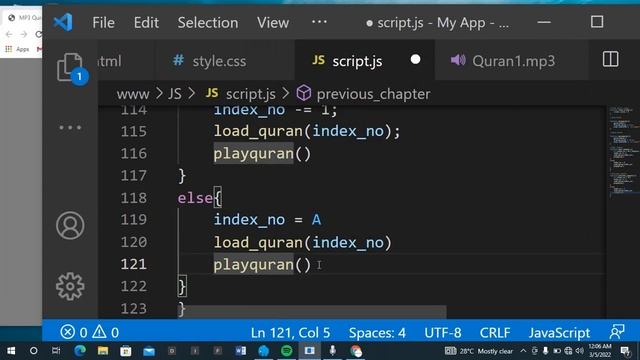This screenshot has width=640, height=360.
Task: Open Task View in taskbar
Action: [x=56, y=351]
